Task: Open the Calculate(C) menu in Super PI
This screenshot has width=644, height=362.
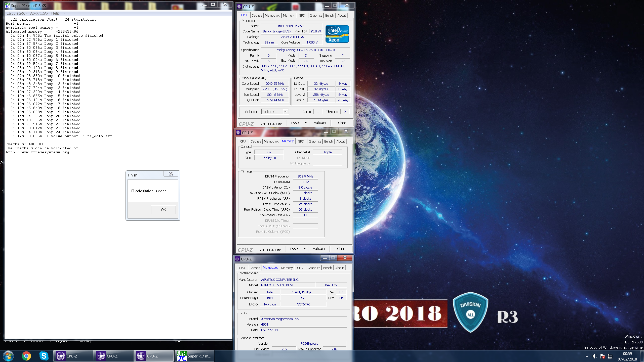Action: (x=16, y=13)
